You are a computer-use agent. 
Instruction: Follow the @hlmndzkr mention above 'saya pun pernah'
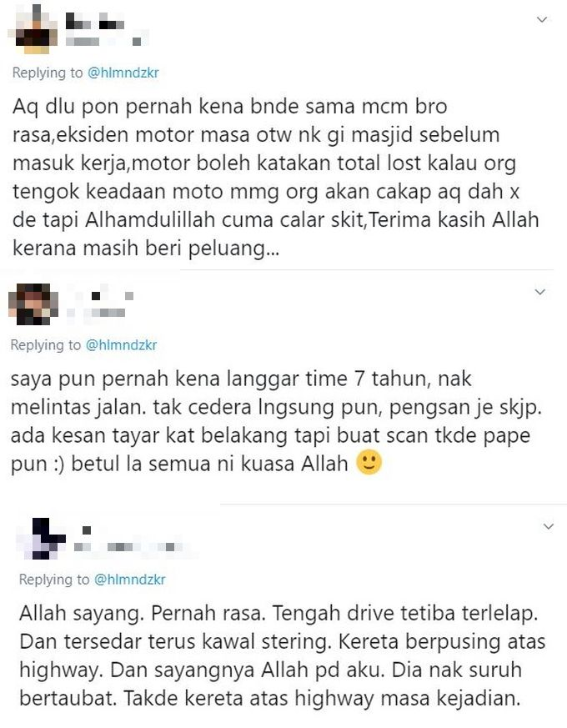121,345
